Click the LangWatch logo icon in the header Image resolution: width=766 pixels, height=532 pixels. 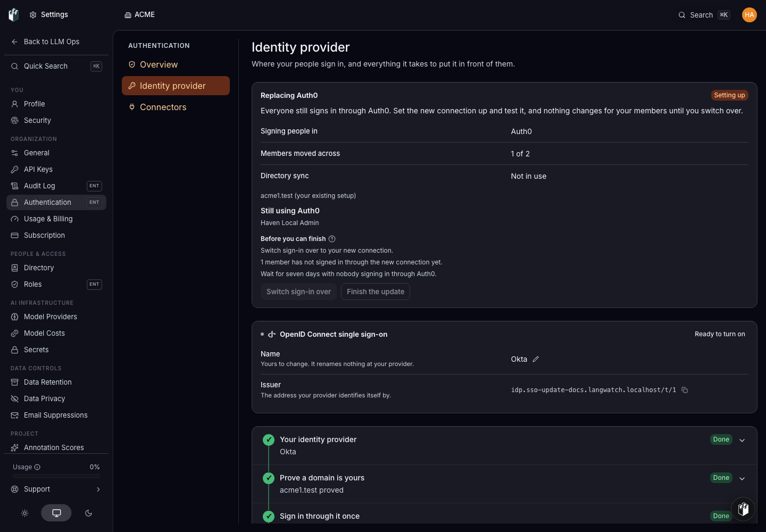(14, 15)
